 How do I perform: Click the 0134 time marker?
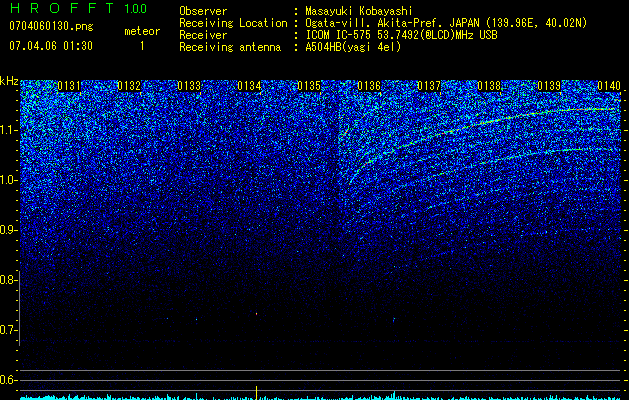coord(249,86)
